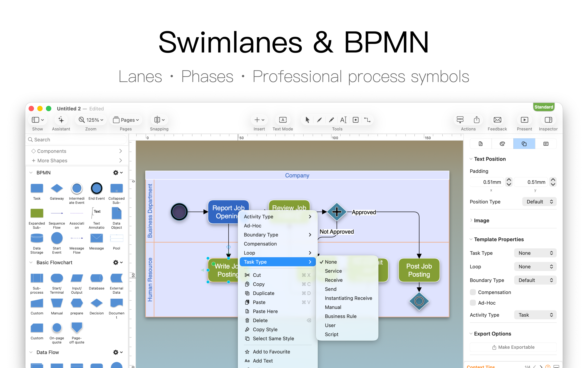The width and height of the screenshot is (588, 368).
Task: Expand the Image section
Action: pyautogui.click(x=471, y=221)
